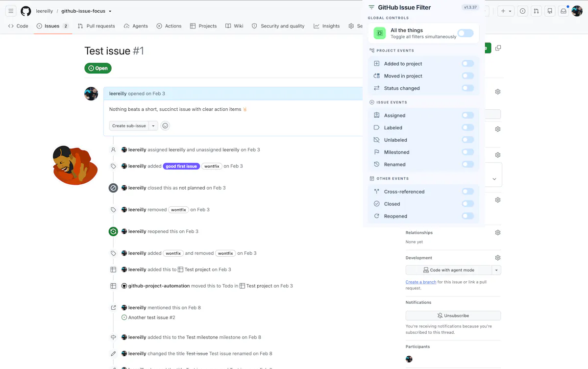Viewport: 588px width, 369px height.
Task: Toggle the Labeled events filter
Action: pyautogui.click(x=468, y=127)
